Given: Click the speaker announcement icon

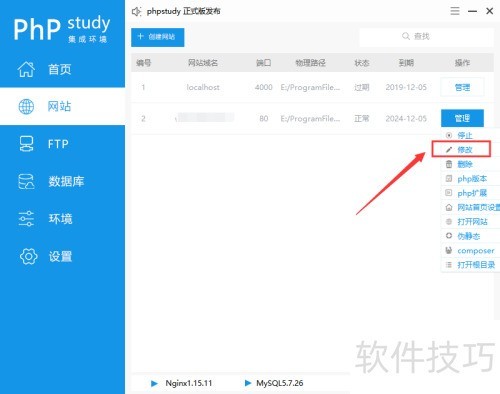Looking at the screenshot, I should [x=137, y=12].
